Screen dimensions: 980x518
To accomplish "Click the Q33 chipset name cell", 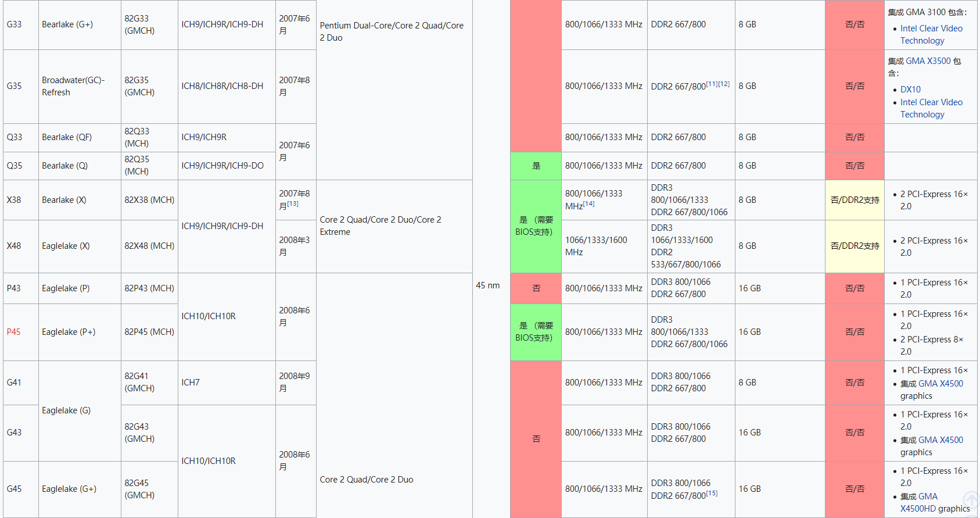I will (x=21, y=137).
